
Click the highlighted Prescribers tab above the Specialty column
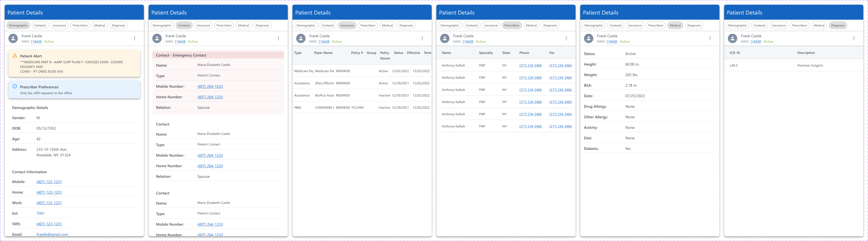coord(511,25)
